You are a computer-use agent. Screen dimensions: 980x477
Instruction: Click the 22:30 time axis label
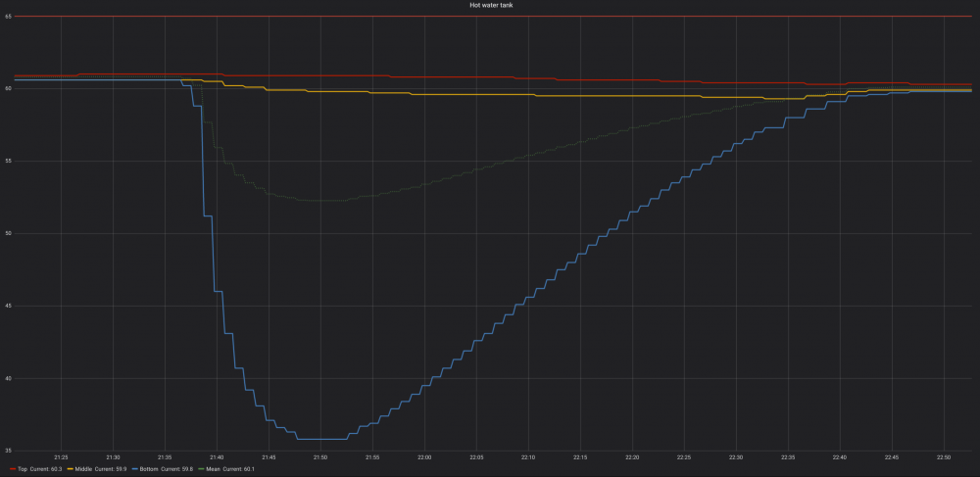736,457
